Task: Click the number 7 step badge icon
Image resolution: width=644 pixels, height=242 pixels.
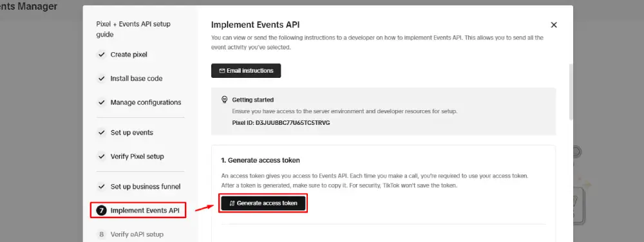Action: (102, 210)
